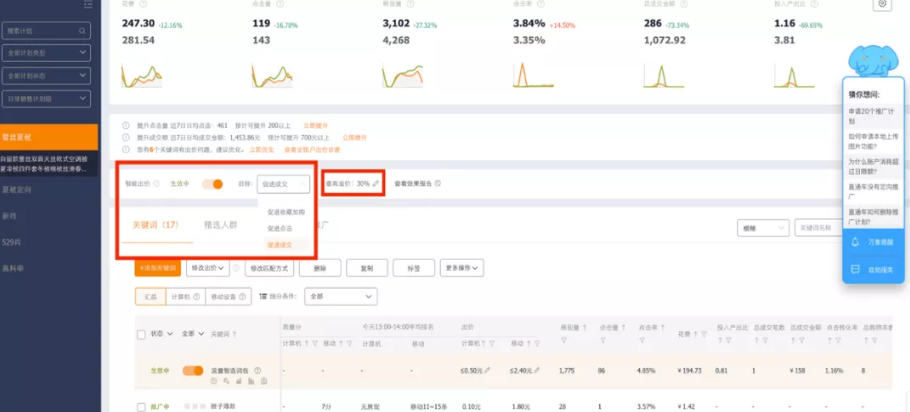Open filter funnel under 花费 column
Screen dimensions: 910x412
tap(704, 334)
